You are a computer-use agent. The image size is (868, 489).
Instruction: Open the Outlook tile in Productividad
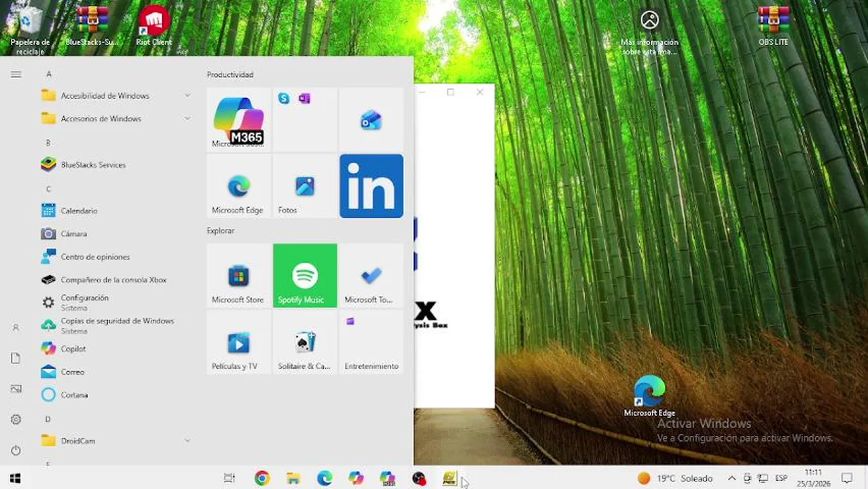coord(371,120)
